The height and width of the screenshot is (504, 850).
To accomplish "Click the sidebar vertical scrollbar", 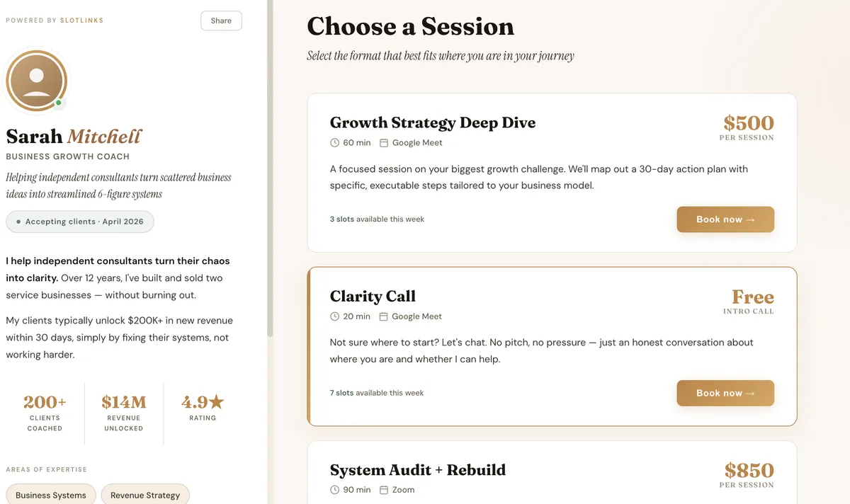I will pos(270,168).
